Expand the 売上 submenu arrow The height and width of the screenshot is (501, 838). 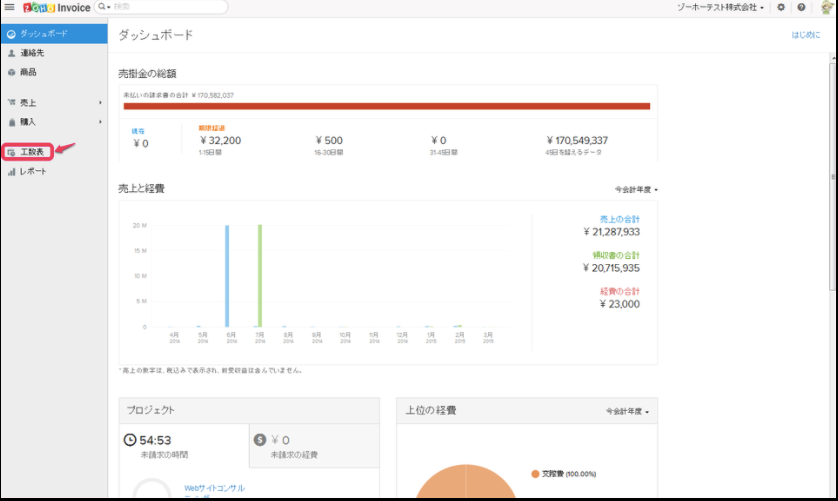[100, 103]
